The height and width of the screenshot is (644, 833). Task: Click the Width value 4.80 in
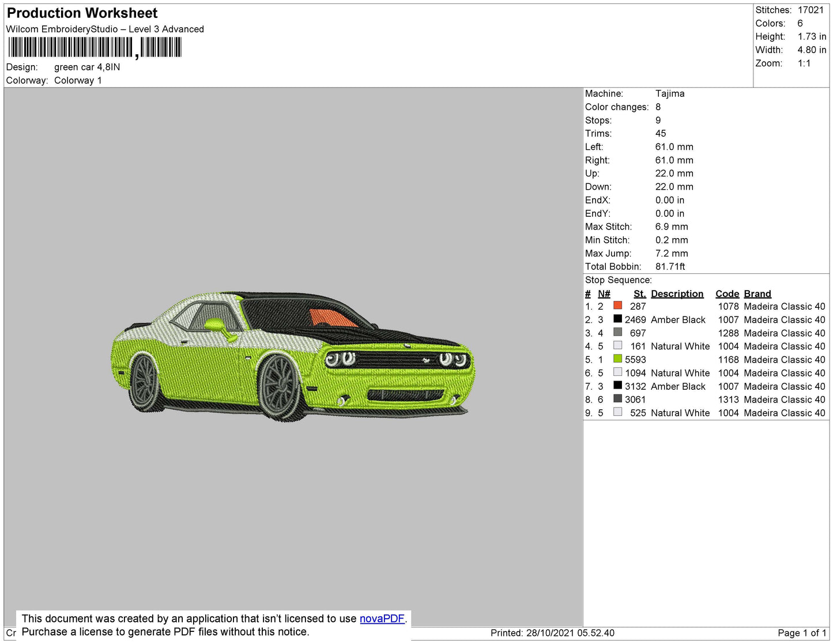812,50
